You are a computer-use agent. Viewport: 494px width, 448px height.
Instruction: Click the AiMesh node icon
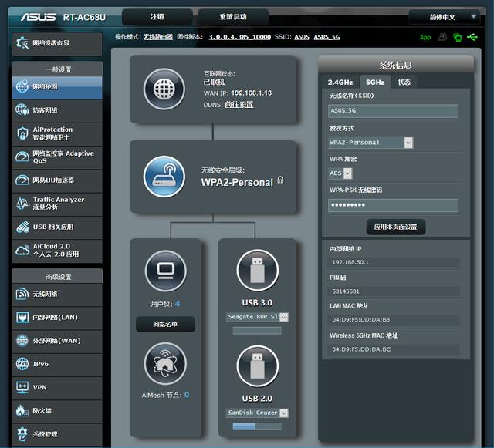[165, 364]
